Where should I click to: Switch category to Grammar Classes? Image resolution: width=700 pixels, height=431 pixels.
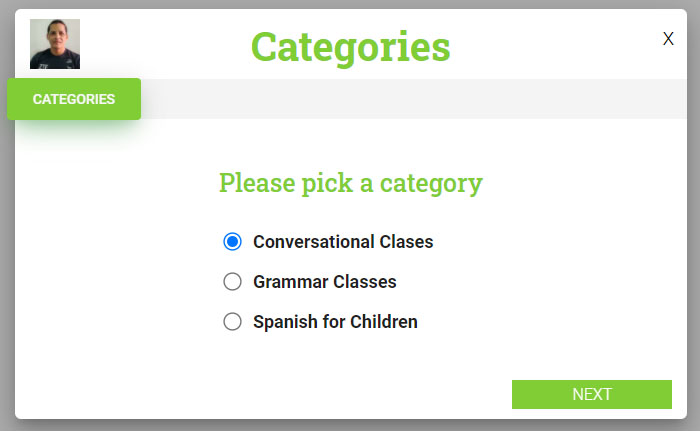coord(233,282)
